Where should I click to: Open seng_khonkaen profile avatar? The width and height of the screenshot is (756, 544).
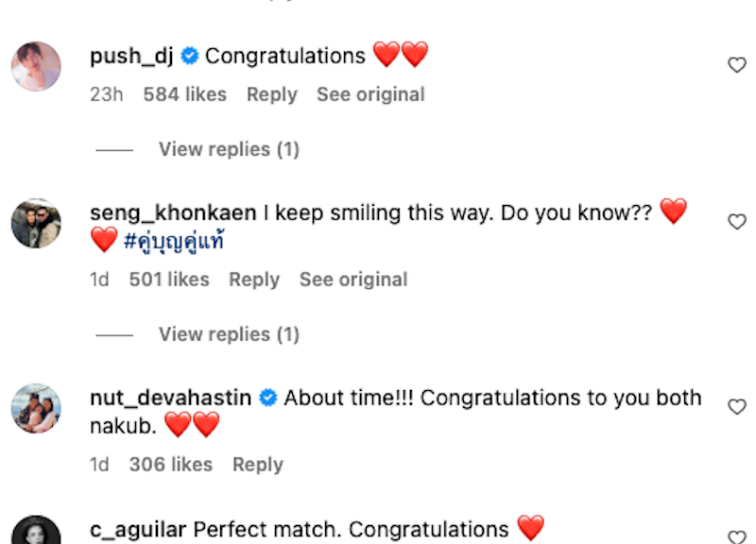point(36,223)
